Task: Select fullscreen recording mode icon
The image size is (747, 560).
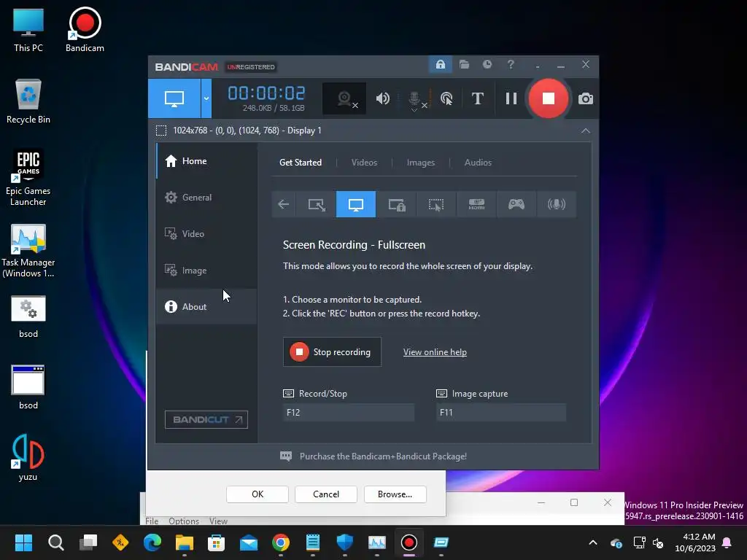Action: click(356, 204)
